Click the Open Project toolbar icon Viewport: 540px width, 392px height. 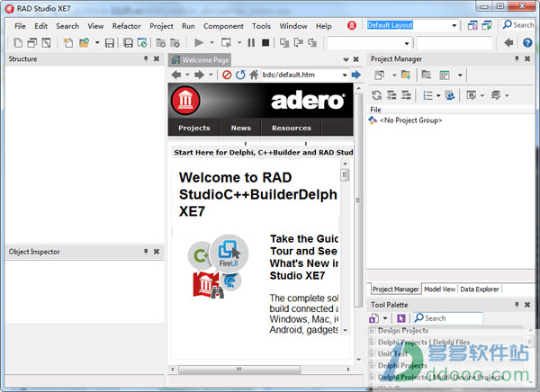[84, 42]
